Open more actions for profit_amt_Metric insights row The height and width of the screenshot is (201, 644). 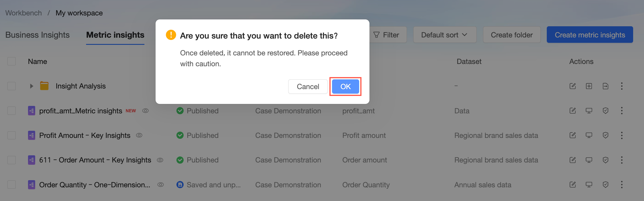(x=622, y=110)
